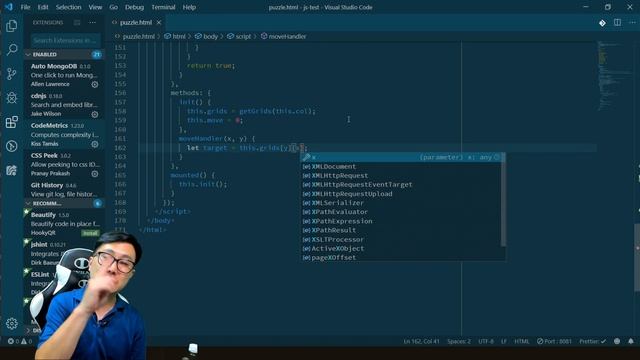Choose the XSLTProcessor suggestion
The image size is (640, 360).
(x=401, y=239)
